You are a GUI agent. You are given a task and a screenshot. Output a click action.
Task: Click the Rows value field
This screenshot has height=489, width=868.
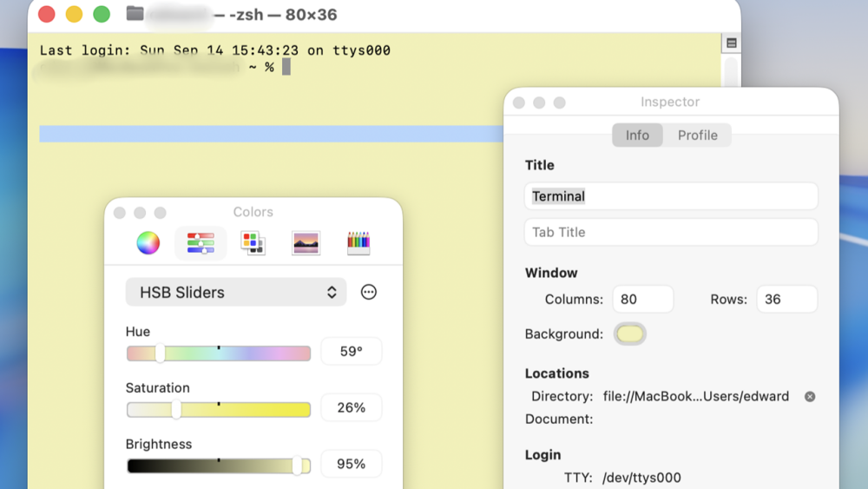(786, 300)
